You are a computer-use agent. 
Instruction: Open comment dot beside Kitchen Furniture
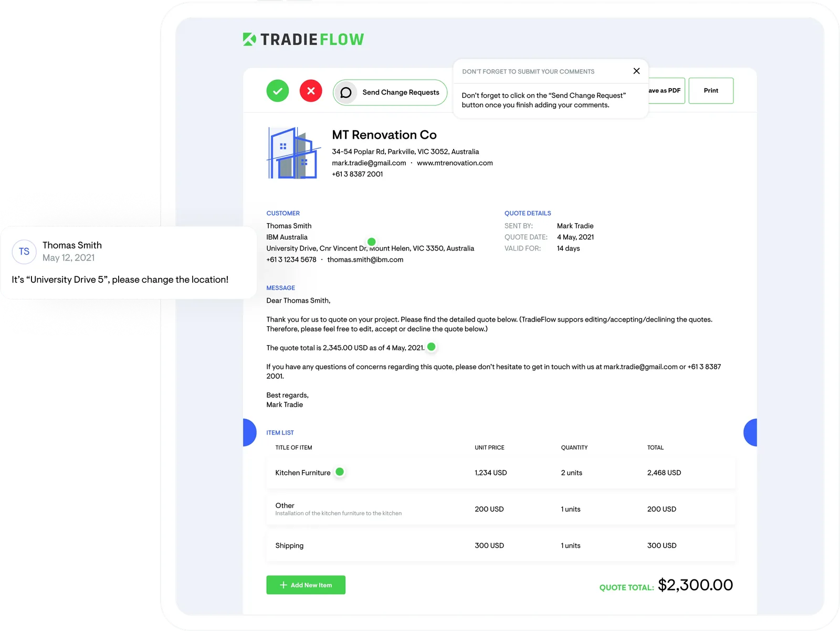tap(340, 472)
